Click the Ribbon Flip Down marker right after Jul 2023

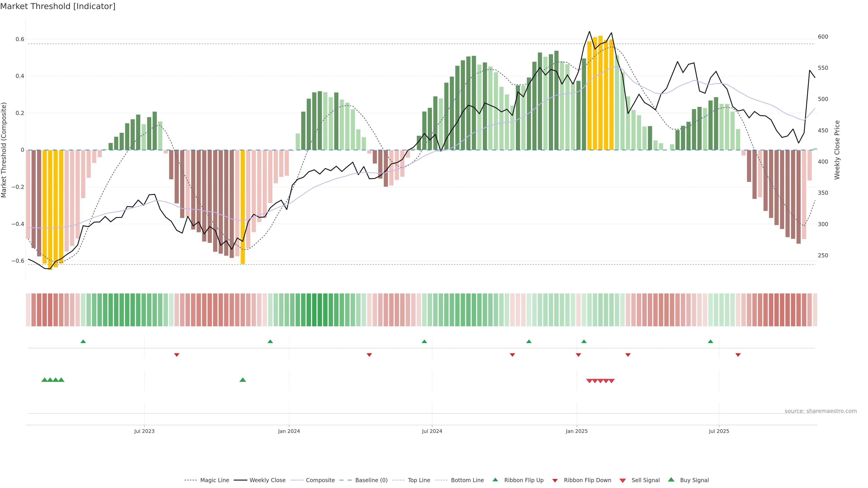pos(177,355)
